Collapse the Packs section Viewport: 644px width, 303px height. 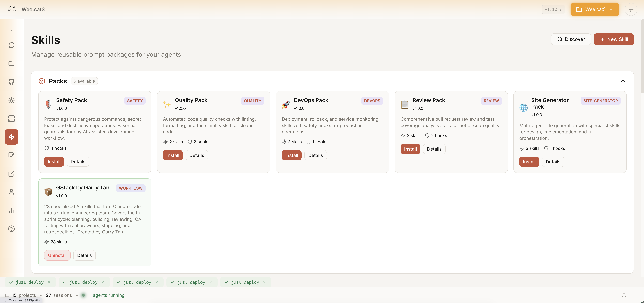pyautogui.click(x=623, y=81)
